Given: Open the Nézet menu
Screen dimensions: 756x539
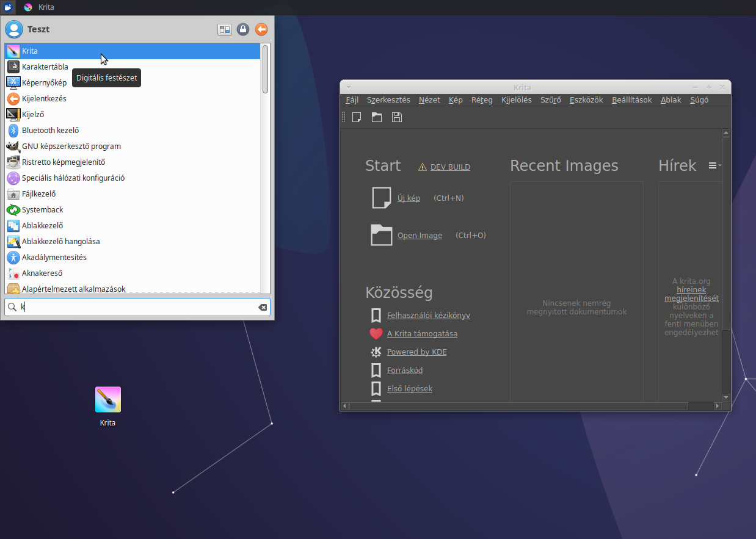Looking at the screenshot, I should [429, 100].
